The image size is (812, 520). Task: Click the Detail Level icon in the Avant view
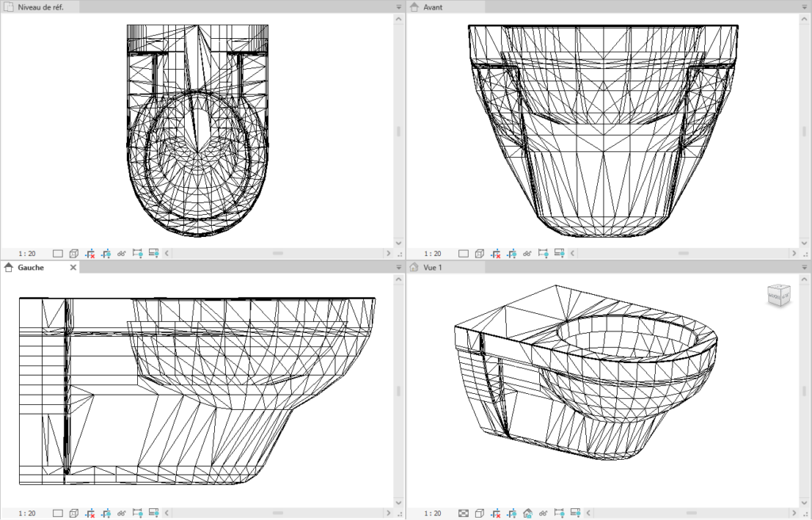point(465,253)
